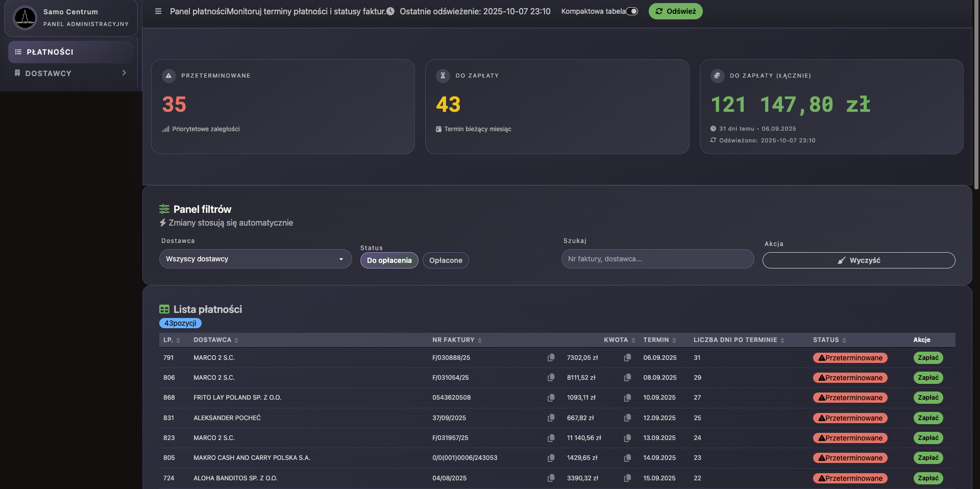Click the Samo Centrum logo
The height and width of the screenshot is (489, 980).
[25, 18]
